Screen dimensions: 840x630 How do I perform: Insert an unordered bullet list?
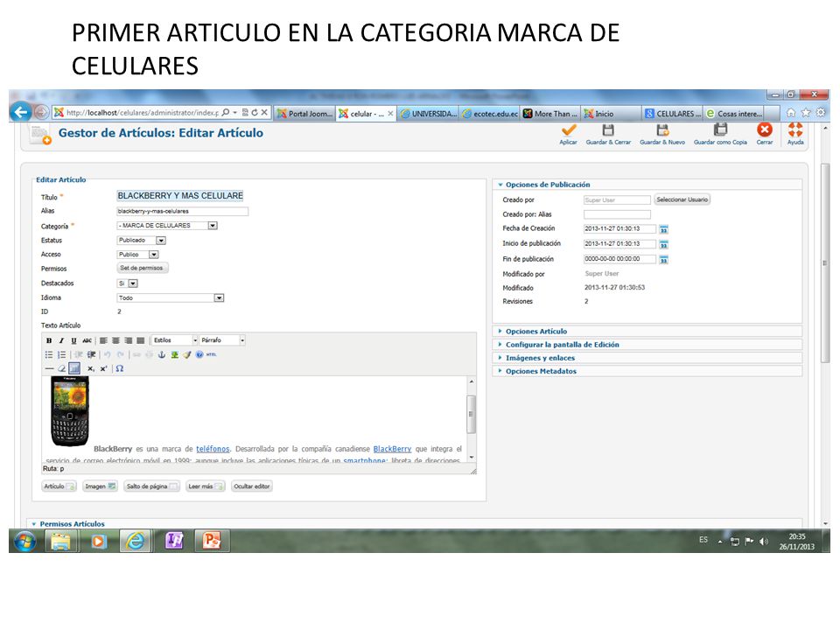coord(49,354)
